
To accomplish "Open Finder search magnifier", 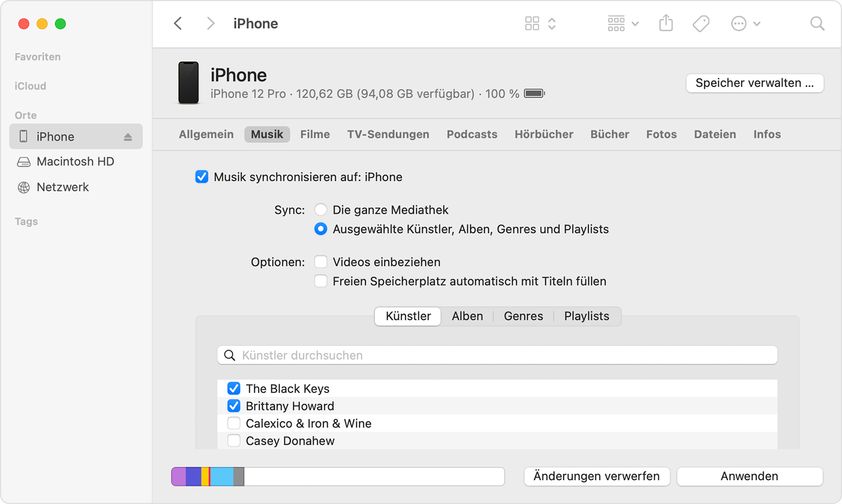I will 817,23.
